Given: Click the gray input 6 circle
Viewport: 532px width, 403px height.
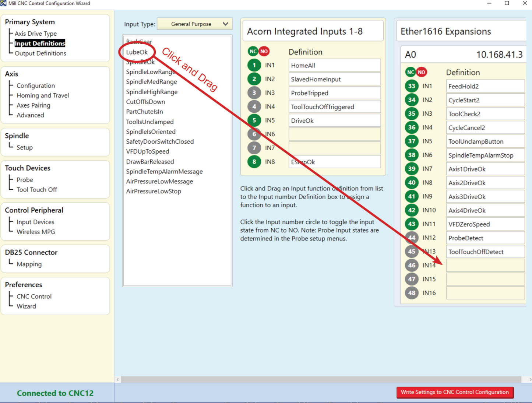Looking at the screenshot, I should pos(254,134).
